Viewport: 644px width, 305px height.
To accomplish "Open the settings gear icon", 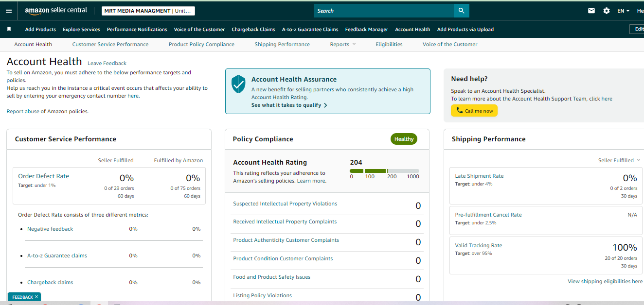I will (x=607, y=11).
